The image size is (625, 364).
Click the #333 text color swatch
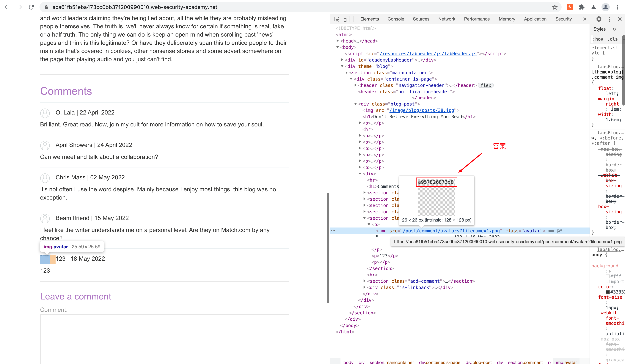click(608, 292)
